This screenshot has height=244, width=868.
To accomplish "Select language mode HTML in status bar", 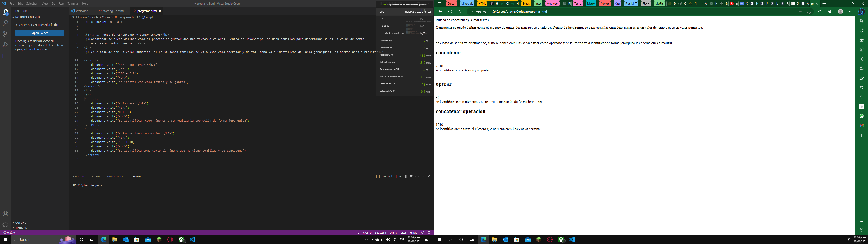I will tap(413, 232).
